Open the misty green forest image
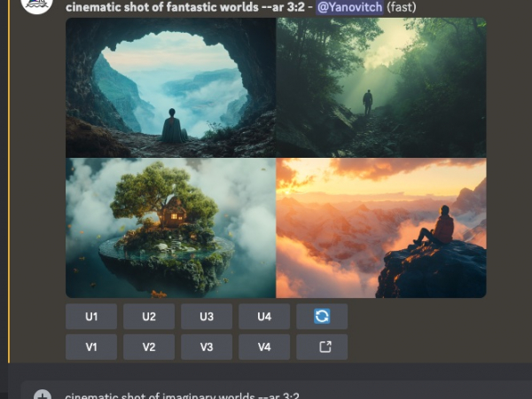This screenshot has width=532, height=399. [x=381, y=87]
